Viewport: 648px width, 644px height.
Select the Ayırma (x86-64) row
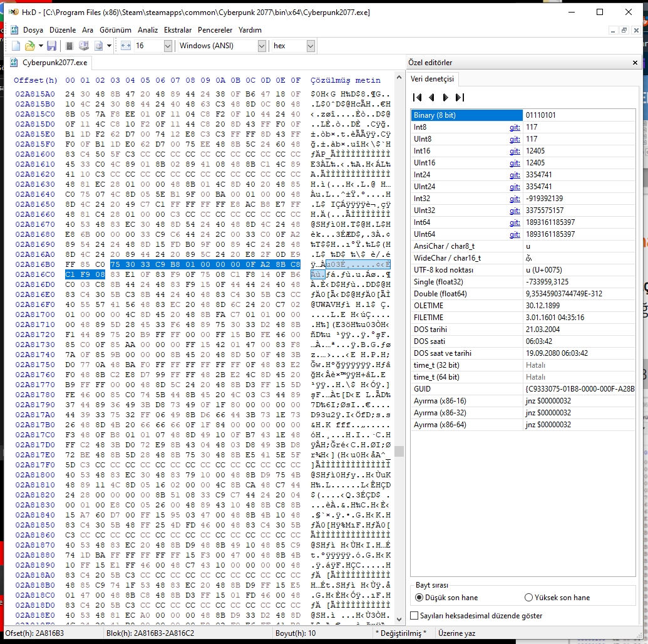point(523,425)
